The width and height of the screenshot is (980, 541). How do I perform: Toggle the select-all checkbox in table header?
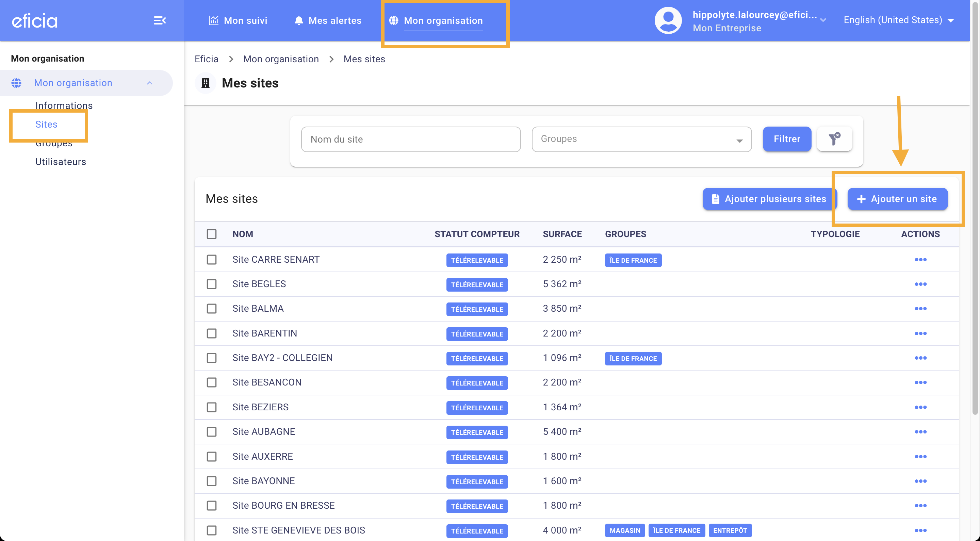pos(212,234)
